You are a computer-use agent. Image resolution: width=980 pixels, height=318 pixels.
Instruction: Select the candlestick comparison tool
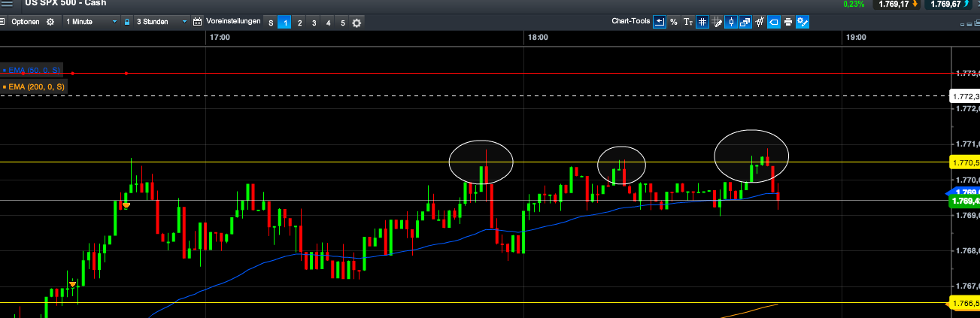pyautogui.click(x=760, y=22)
